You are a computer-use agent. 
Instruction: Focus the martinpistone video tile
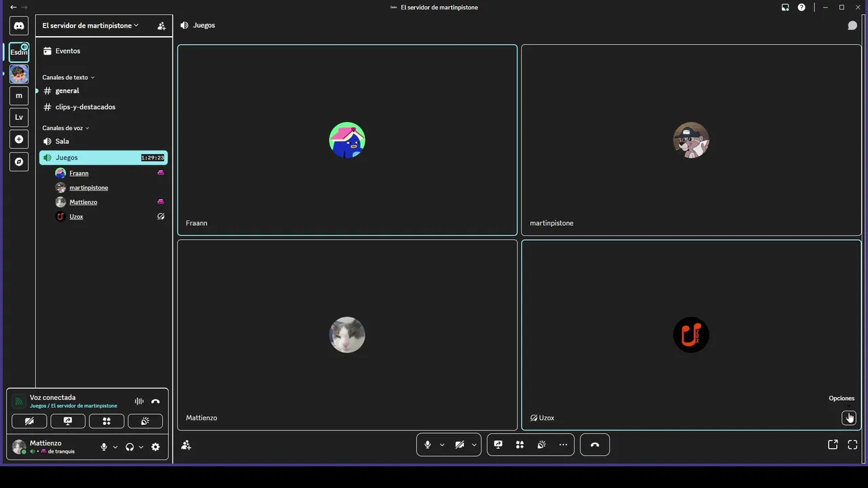pyautogui.click(x=691, y=140)
